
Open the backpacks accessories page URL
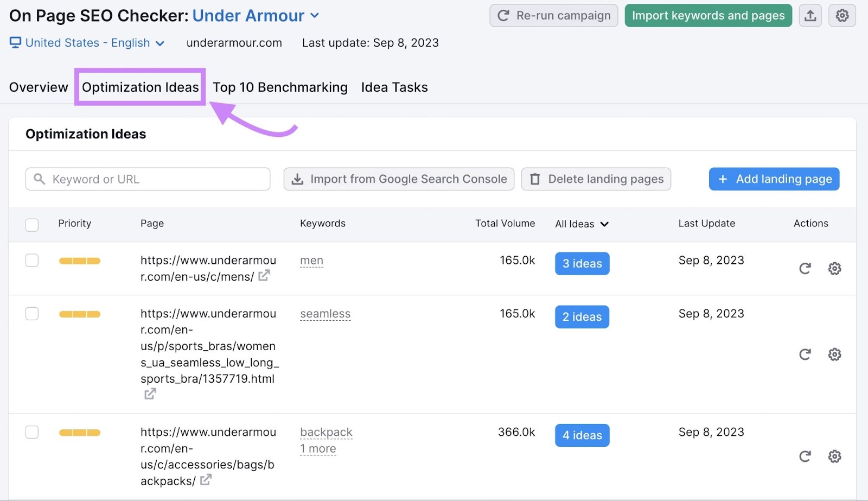[208, 456]
